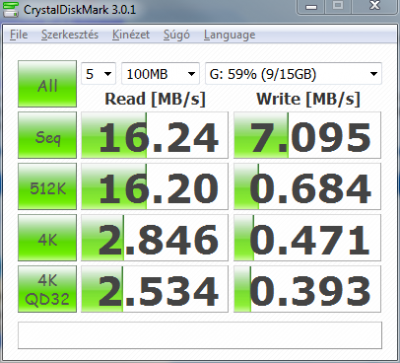Click the empty comment field at bottom
This screenshot has height=363, width=400.
[200, 335]
